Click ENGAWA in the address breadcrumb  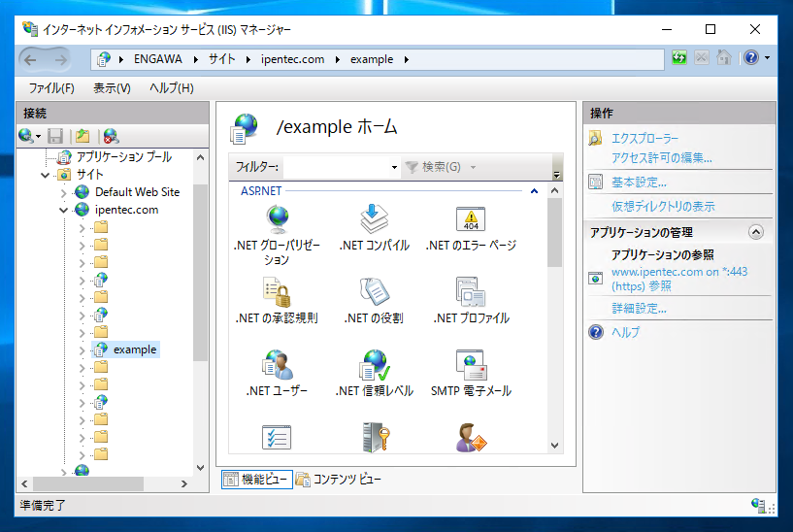coord(158,59)
